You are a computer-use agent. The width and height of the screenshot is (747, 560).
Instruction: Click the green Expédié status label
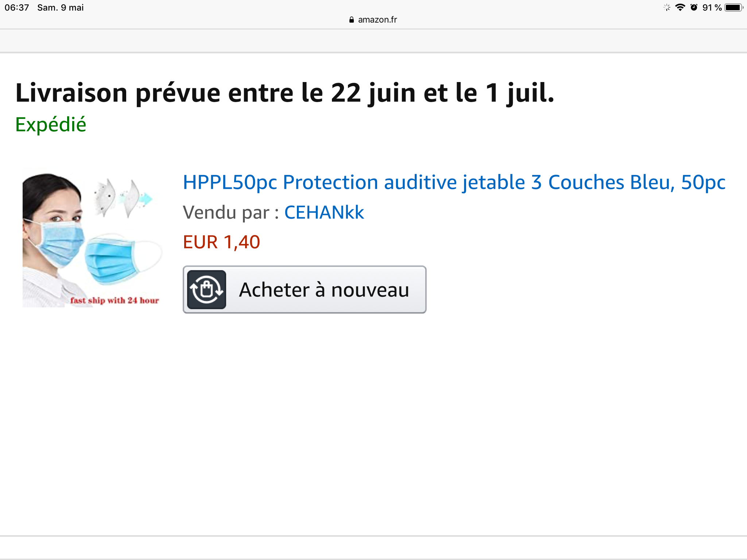(x=51, y=125)
